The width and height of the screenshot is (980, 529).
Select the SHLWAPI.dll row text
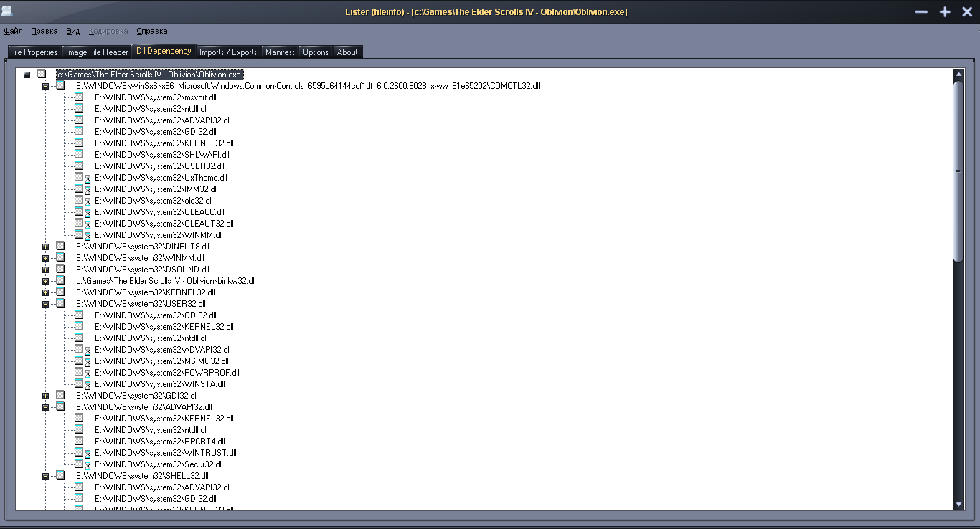(x=162, y=154)
